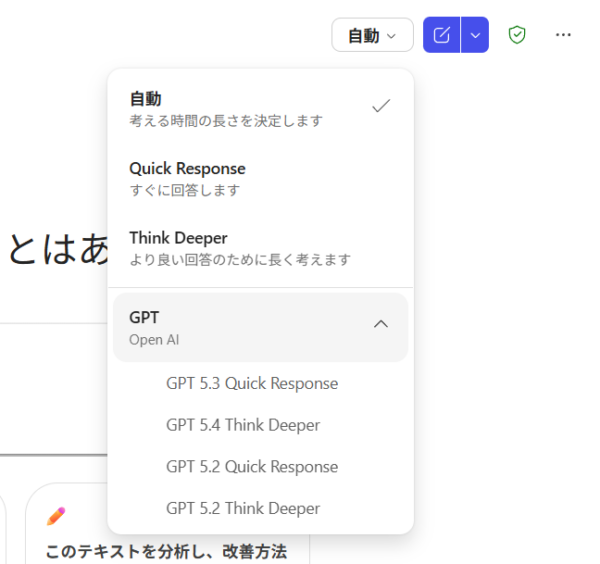Switch to the GPT 5.2 Think Deeper model

243,509
